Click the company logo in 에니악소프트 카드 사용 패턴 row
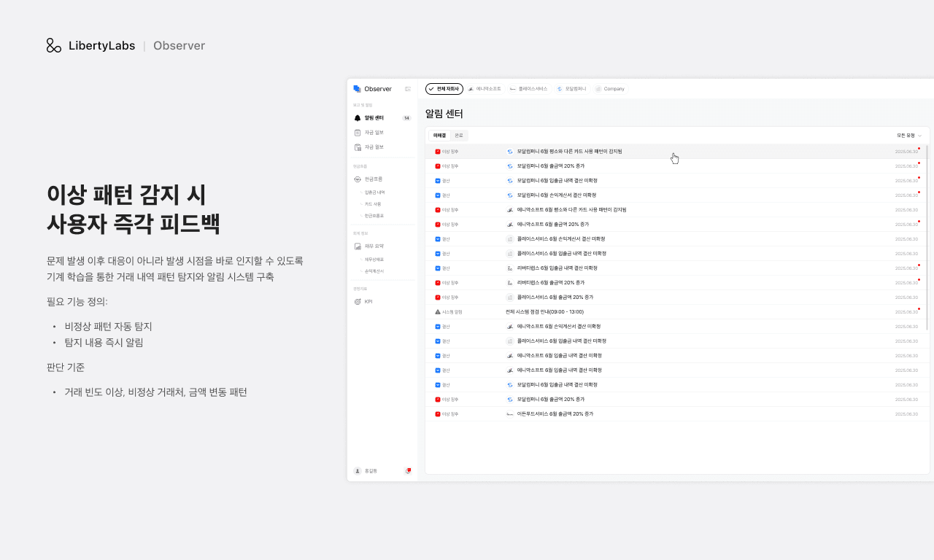 click(510, 210)
